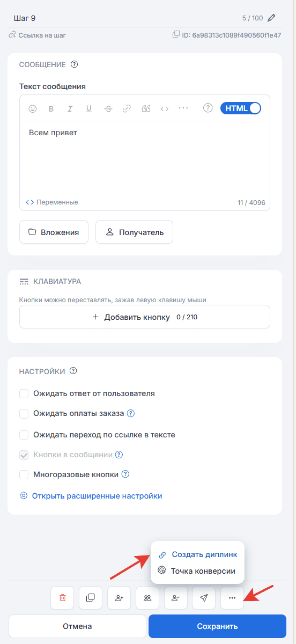Duplicate the step with copy icon
The width and height of the screenshot is (296, 644).
point(91,598)
